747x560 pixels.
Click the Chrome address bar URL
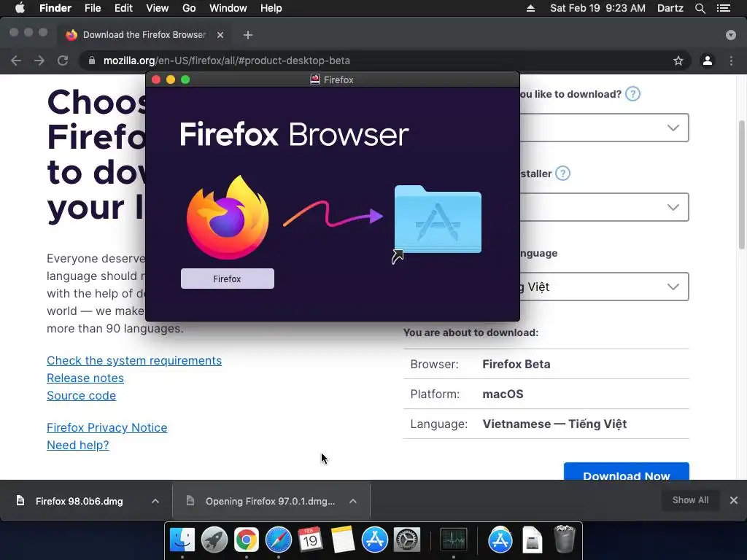click(227, 61)
